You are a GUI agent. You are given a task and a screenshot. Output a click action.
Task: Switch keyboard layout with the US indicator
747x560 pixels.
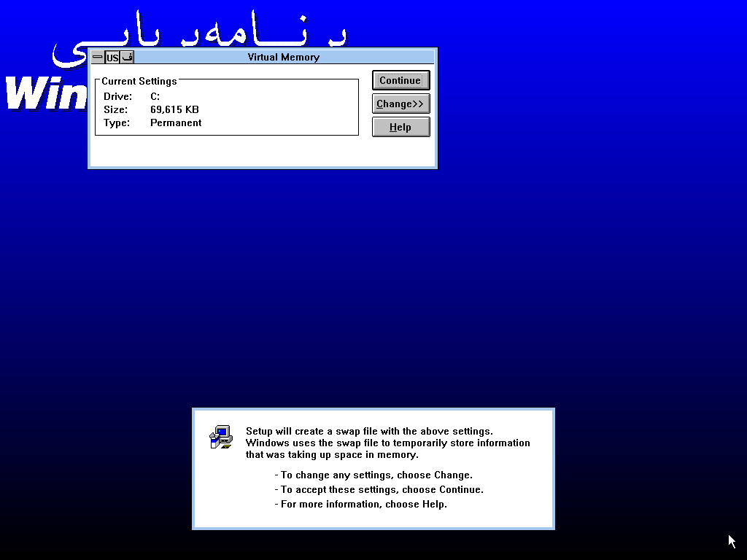(112, 58)
